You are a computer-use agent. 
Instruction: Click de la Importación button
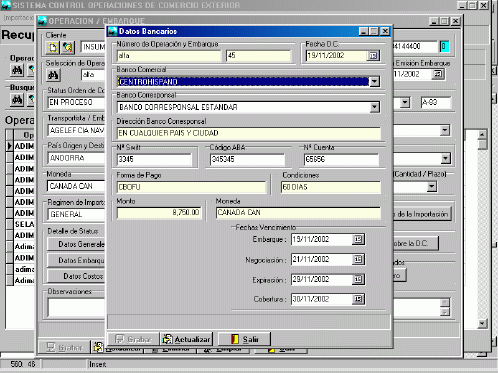click(423, 214)
